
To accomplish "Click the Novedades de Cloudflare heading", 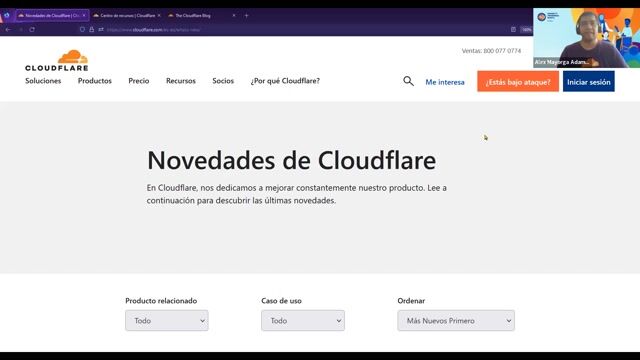I will [291, 160].
